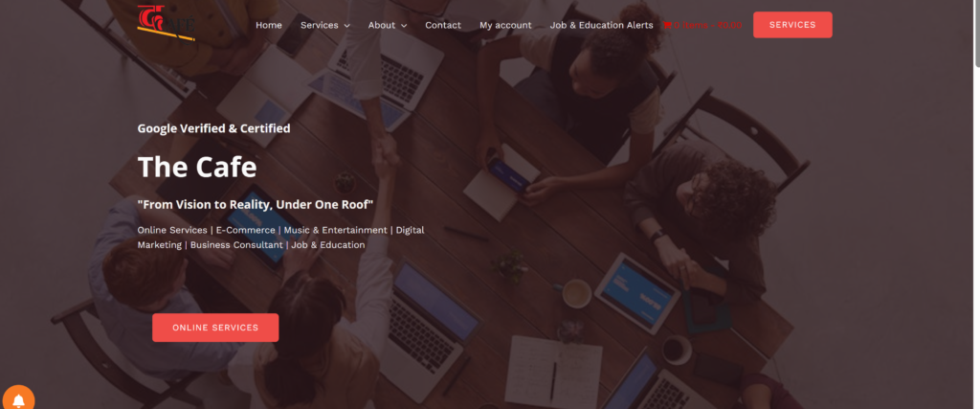Screen dimensions: 980x409
Task: Open My account page
Action: (x=505, y=25)
